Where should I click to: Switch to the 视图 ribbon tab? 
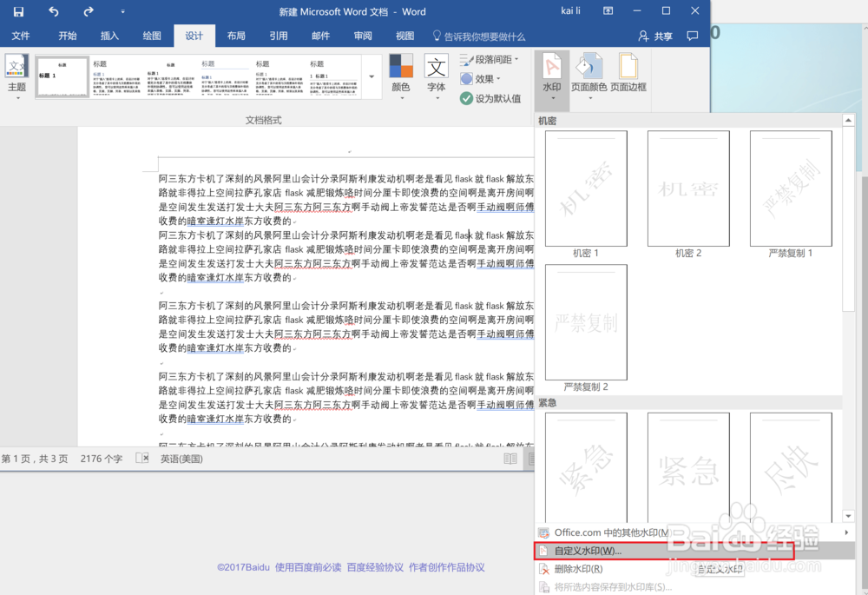[x=404, y=36]
